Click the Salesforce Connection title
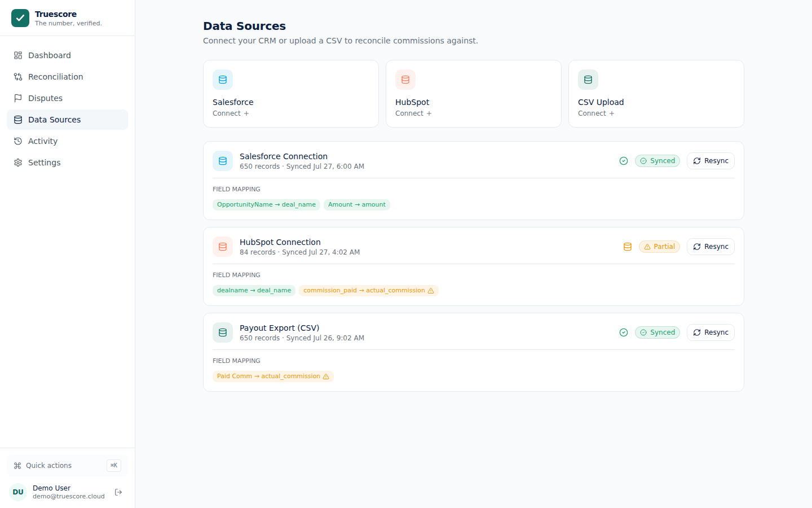Image resolution: width=812 pixels, height=508 pixels. click(x=284, y=156)
